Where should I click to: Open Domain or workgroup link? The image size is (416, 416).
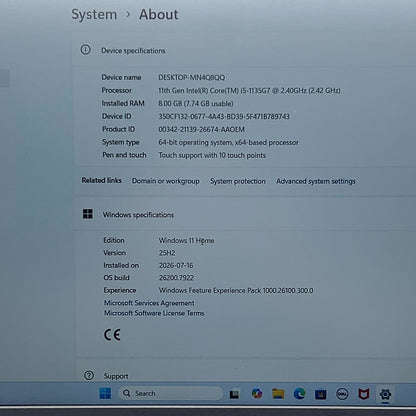(166, 181)
